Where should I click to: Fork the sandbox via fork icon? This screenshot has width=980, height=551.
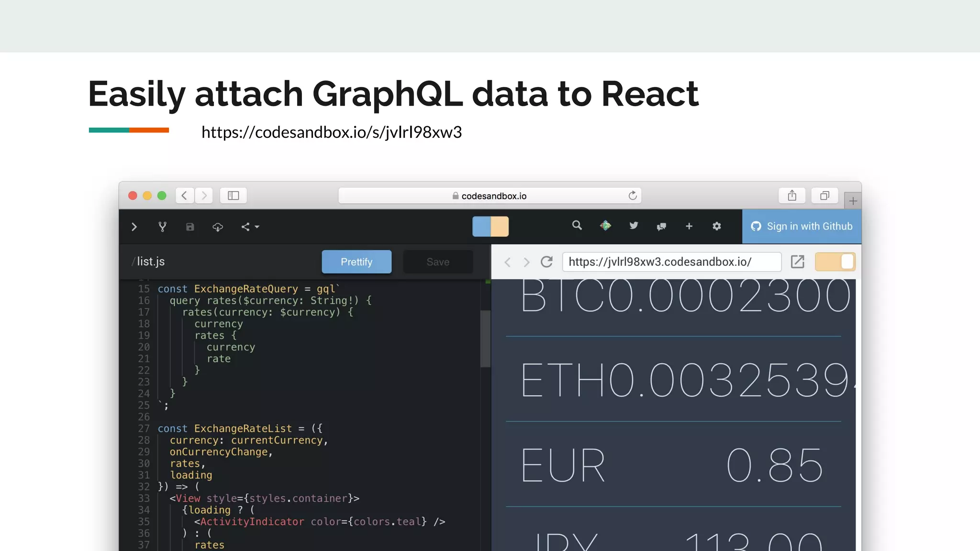pos(163,227)
